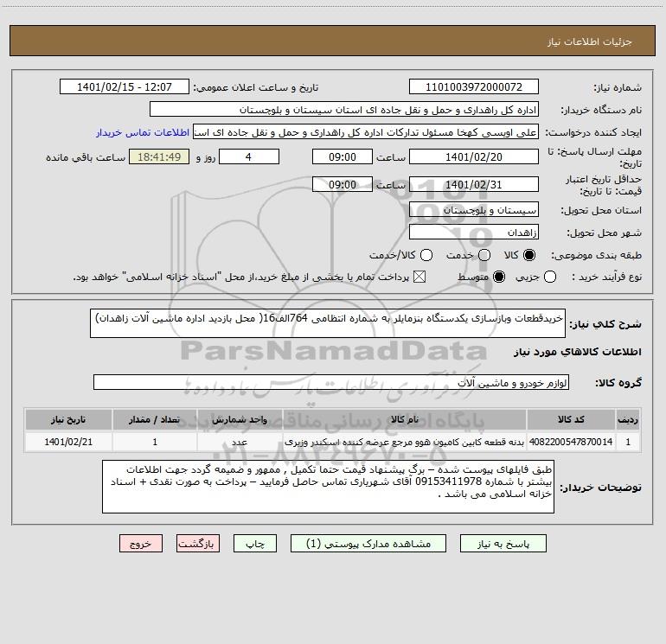Click the تعداد / مقدار column header
666x644 pixels.
[155, 419]
